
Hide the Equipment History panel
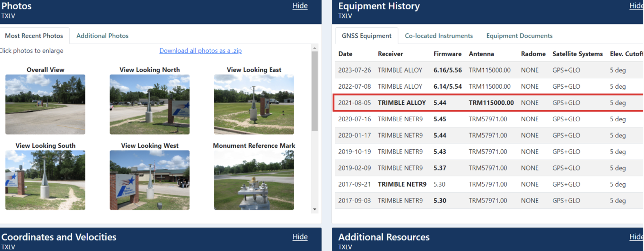point(636,6)
